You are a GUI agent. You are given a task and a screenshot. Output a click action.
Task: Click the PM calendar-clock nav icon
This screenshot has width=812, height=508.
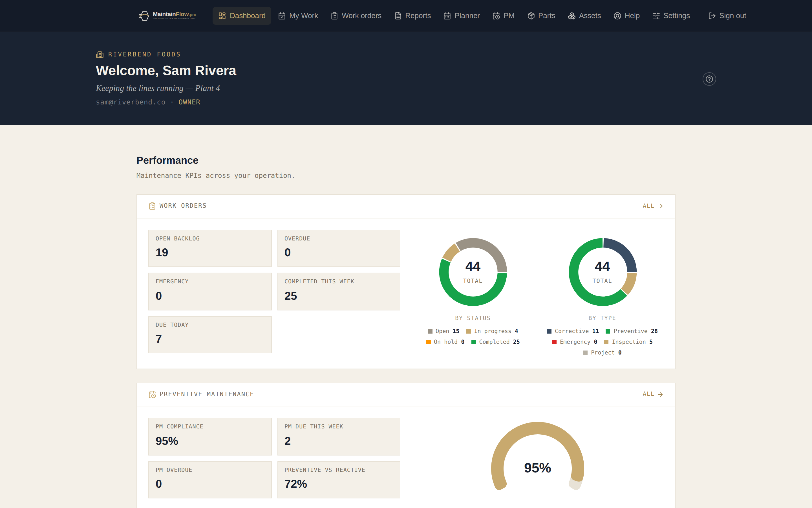[x=496, y=16]
